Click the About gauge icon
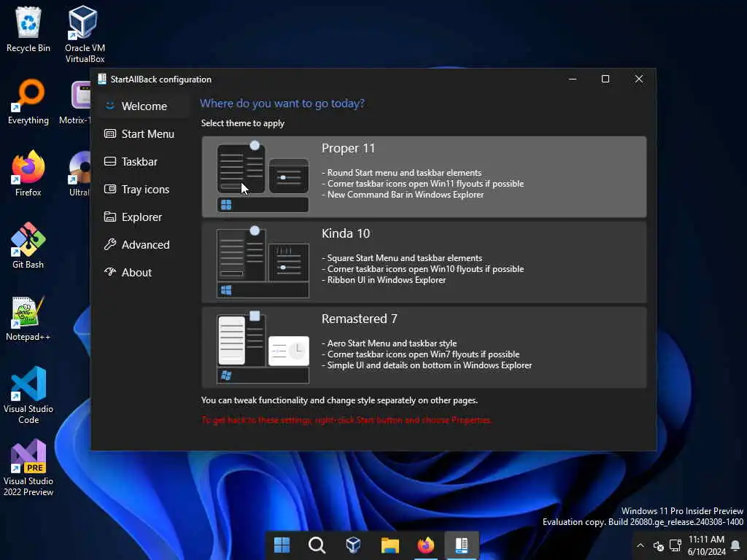This screenshot has height=560, width=747. click(x=110, y=272)
